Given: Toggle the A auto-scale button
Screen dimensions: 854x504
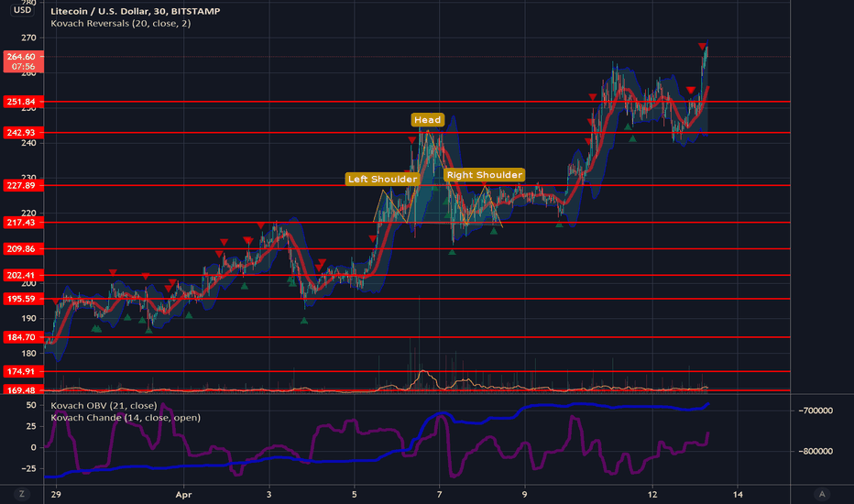Looking at the screenshot, I should click(822, 494).
